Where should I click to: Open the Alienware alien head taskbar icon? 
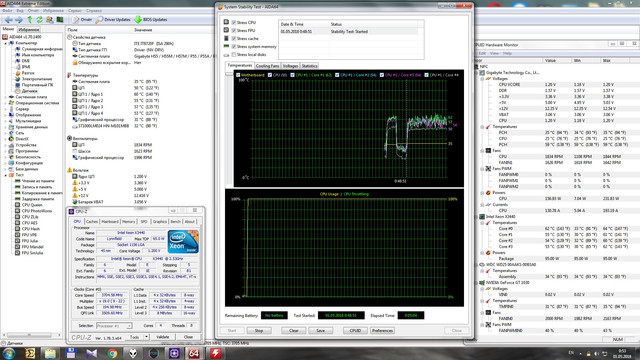(x=133, y=353)
